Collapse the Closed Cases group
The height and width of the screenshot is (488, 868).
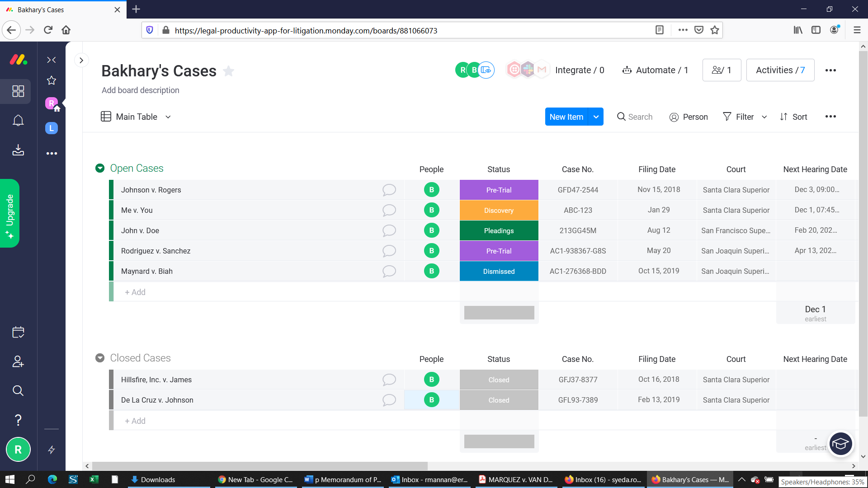100,358
